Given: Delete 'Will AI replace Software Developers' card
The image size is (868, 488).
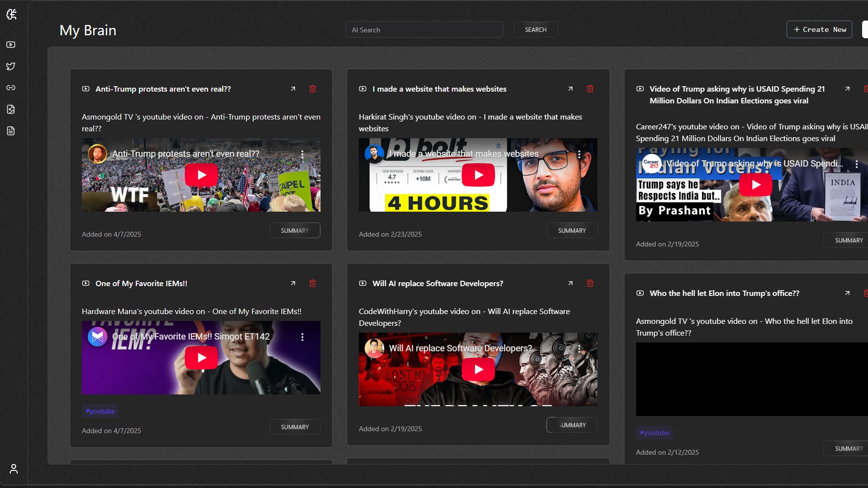Looking at the screenshot, I should [x=590, y=283].
